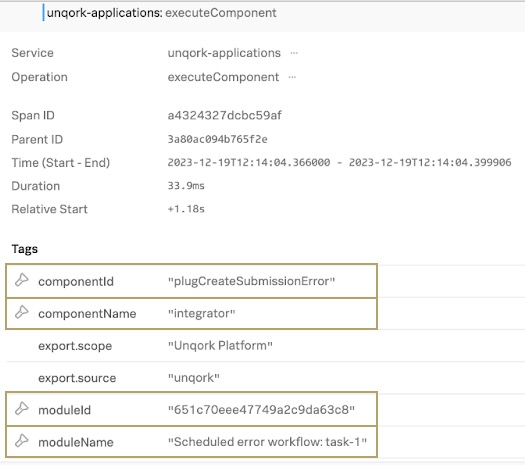Click the Time (Start - End) label
Image resolution: width=525 pixels, height=465 pixels.
[x=61, y=163]
